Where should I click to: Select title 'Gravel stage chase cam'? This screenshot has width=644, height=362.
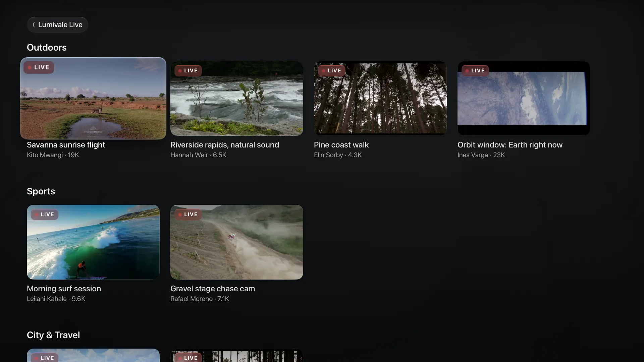pyautogui.click(x=213, y=289)
